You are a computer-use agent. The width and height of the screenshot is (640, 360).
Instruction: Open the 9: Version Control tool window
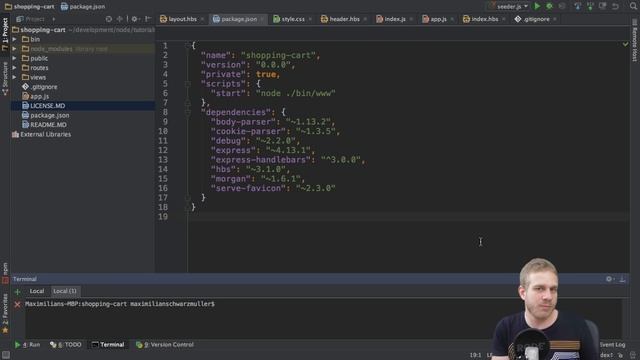165,345
